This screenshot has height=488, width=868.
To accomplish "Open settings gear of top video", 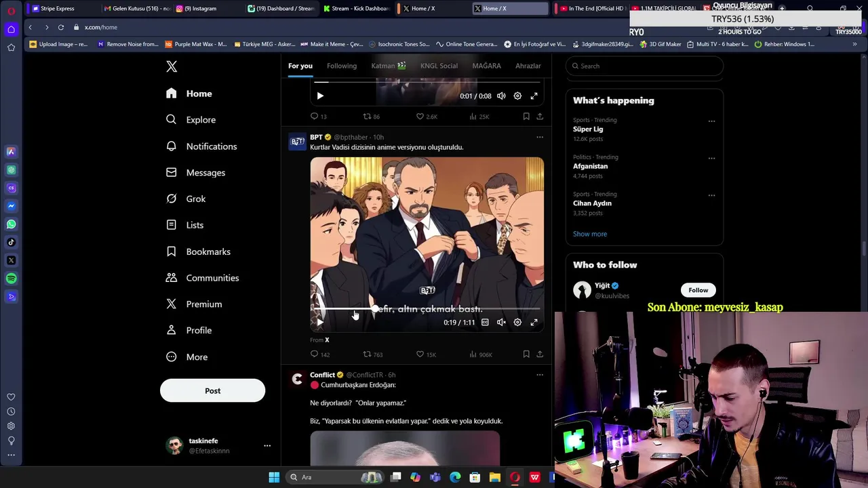I will [x=517, y=96].
